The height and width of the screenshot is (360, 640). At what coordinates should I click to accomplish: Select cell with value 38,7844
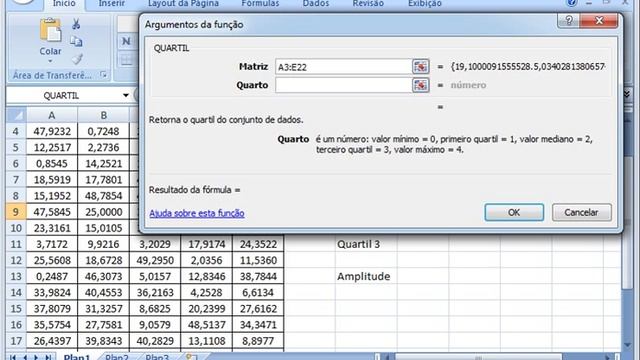click(258, 276)
